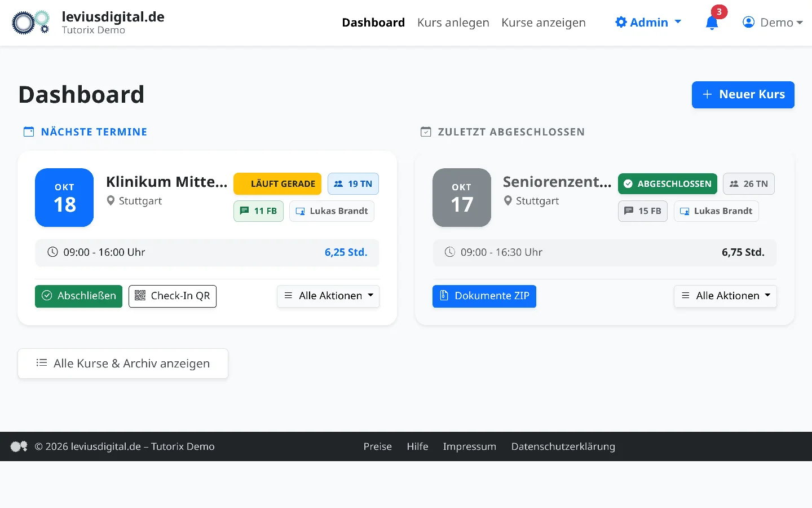Expand the Admin dropdown menu

point(648,23)
